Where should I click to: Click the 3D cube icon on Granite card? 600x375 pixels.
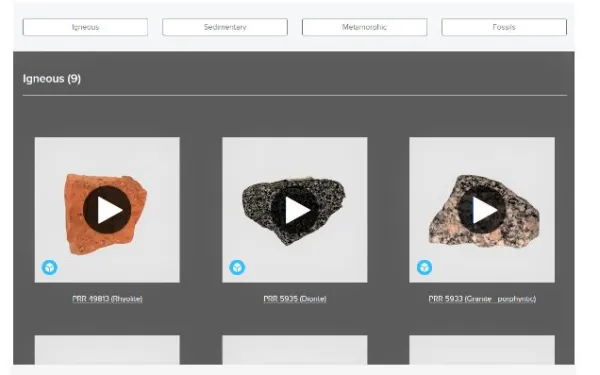[424, 267]
